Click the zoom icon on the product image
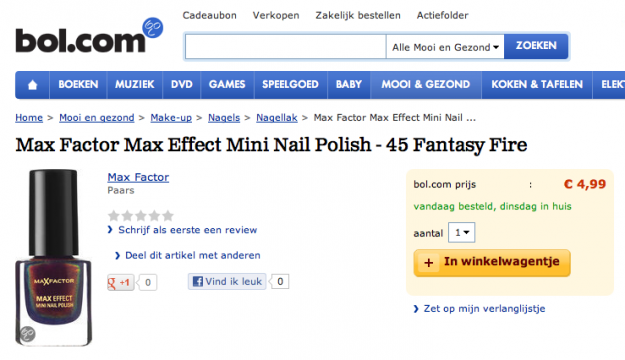This screenshot has width=625, height=360. point(28,333)
